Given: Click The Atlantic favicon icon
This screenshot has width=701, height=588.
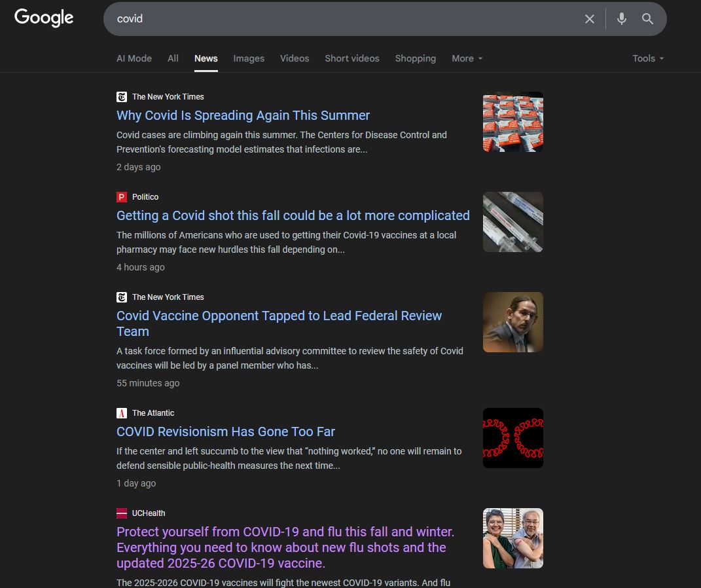Looking at the screenshot, I should coord(122,413).
